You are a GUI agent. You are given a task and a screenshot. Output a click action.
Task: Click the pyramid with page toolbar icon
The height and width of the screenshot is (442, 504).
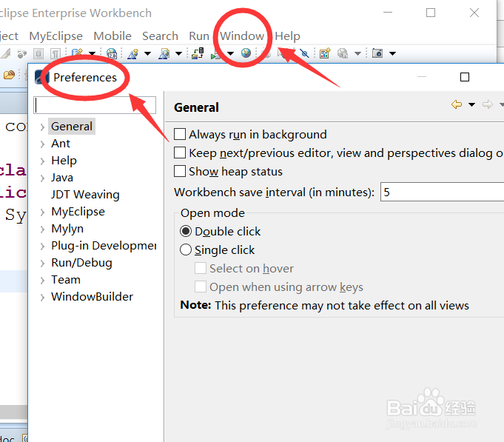click(x=164, y=54)
